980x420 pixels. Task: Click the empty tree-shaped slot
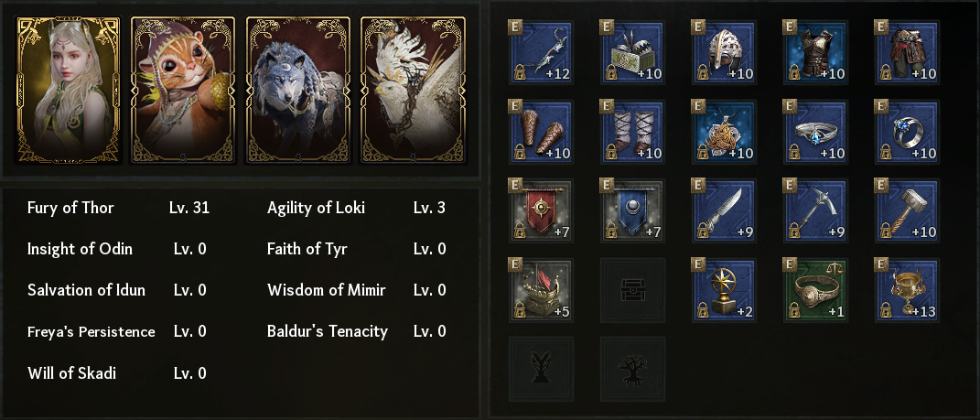point(632,368)
